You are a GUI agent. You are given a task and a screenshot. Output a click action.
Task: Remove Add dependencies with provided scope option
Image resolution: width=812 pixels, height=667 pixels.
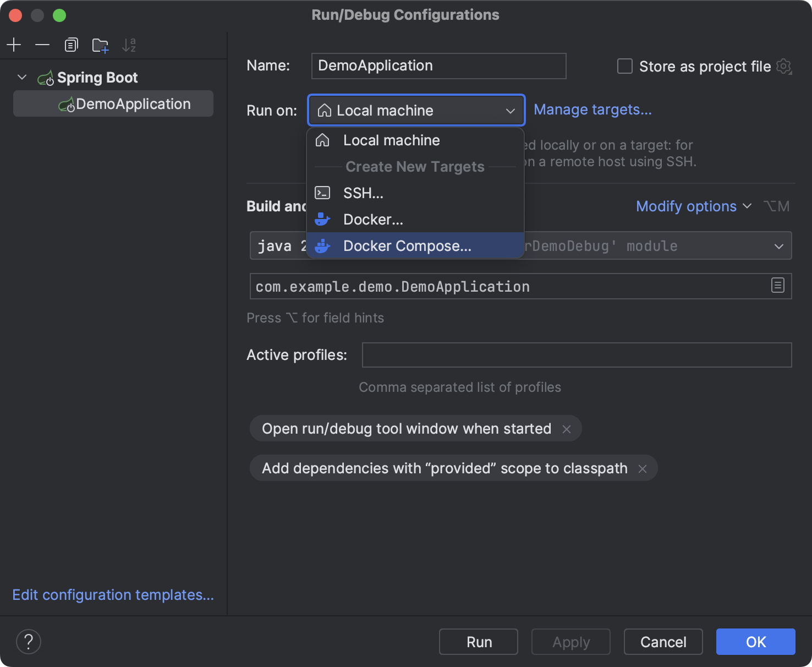click(x=642, y=469)
